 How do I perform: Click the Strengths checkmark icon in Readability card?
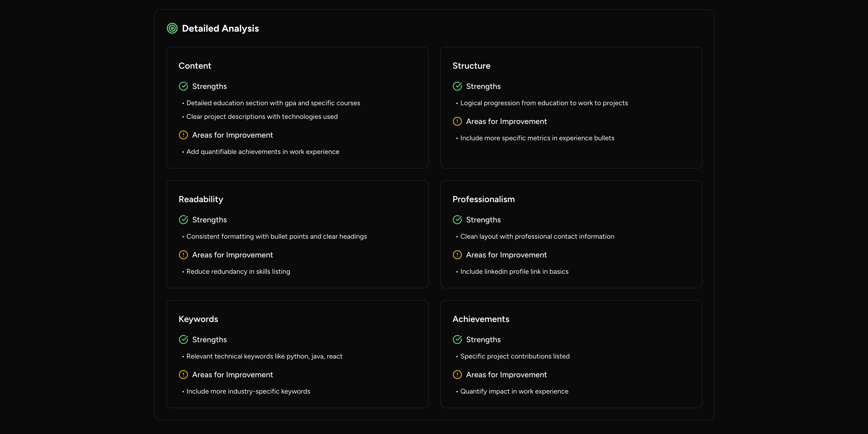(183, 220)
